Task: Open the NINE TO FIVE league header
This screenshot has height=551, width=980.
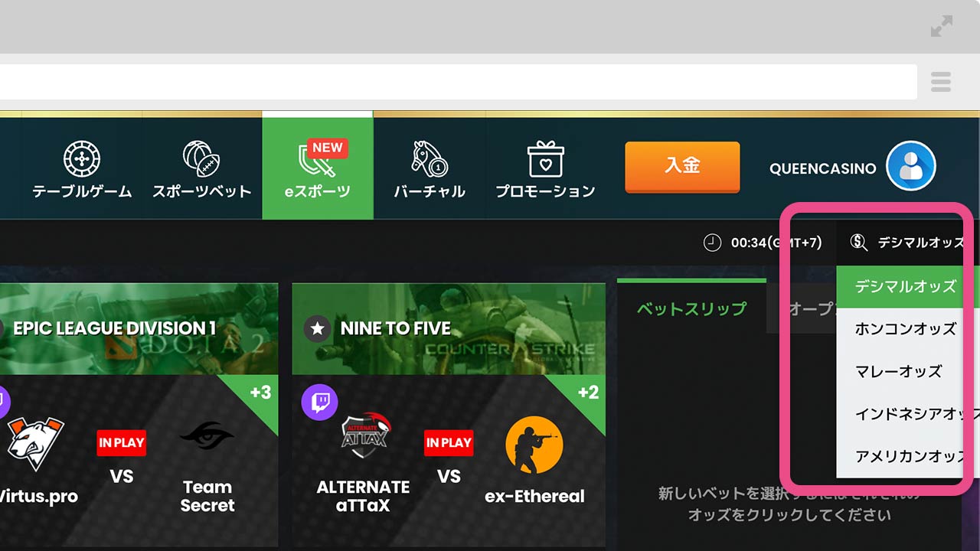Action: coord(449,329)
